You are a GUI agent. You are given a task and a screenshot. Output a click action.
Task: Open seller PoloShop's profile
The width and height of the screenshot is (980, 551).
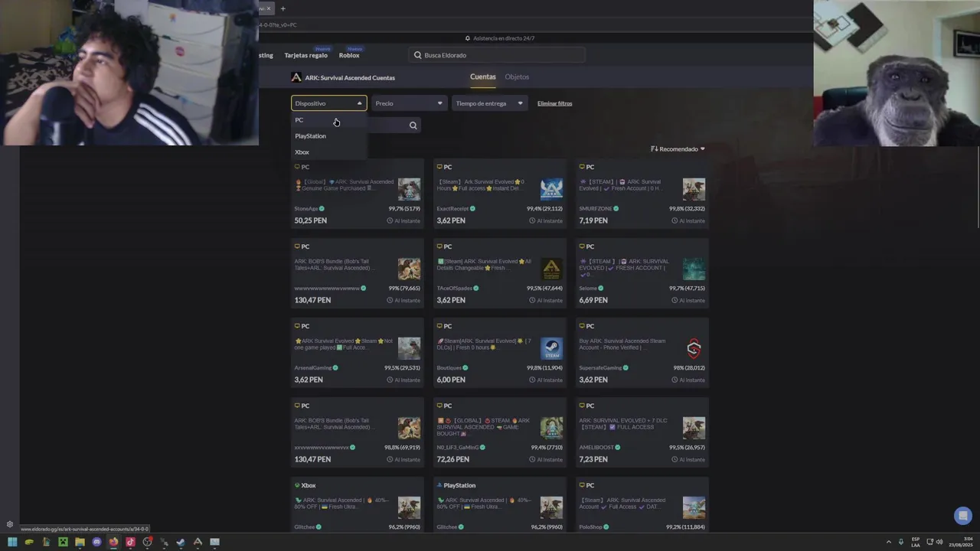pyautogui.click(x=590, y=527)
